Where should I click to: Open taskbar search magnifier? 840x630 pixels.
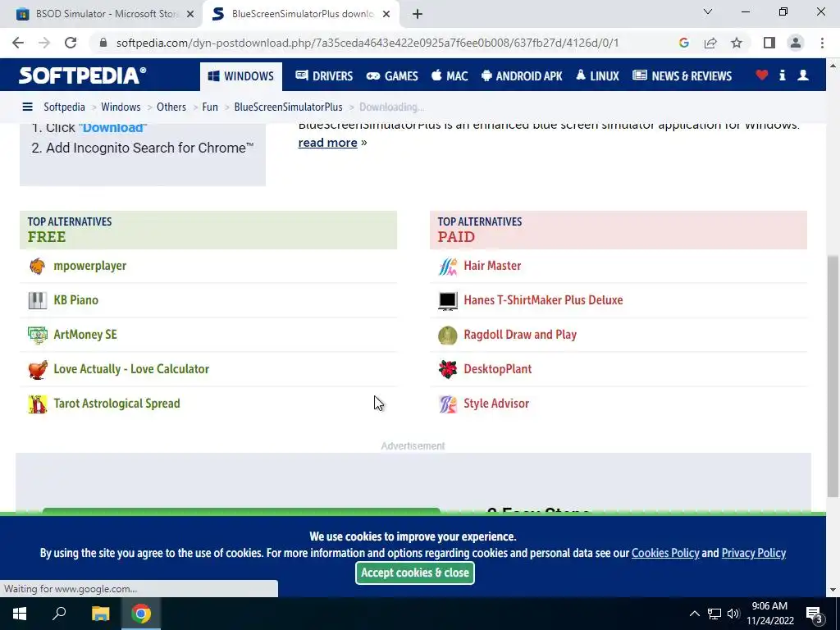tap(59, 614)
